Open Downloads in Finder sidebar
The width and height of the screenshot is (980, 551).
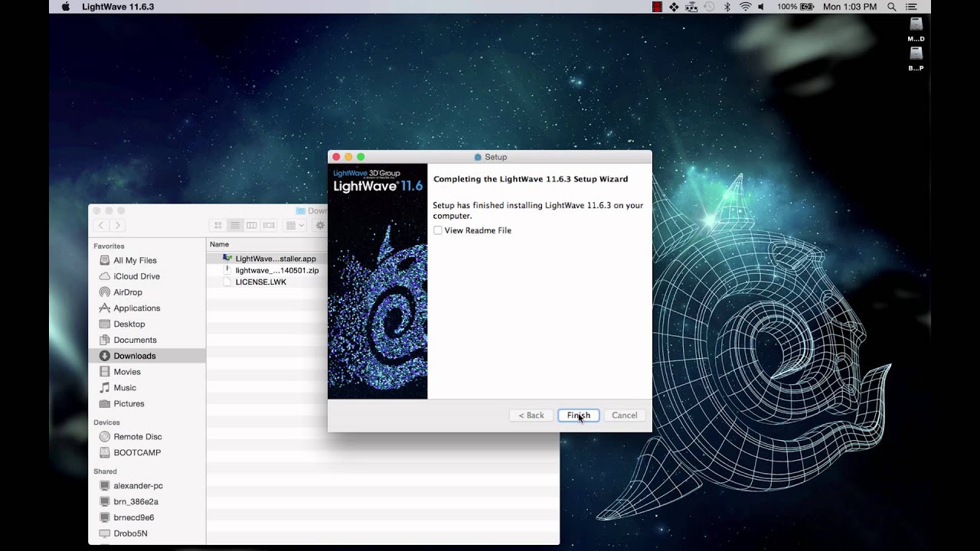tap(147, 356)
